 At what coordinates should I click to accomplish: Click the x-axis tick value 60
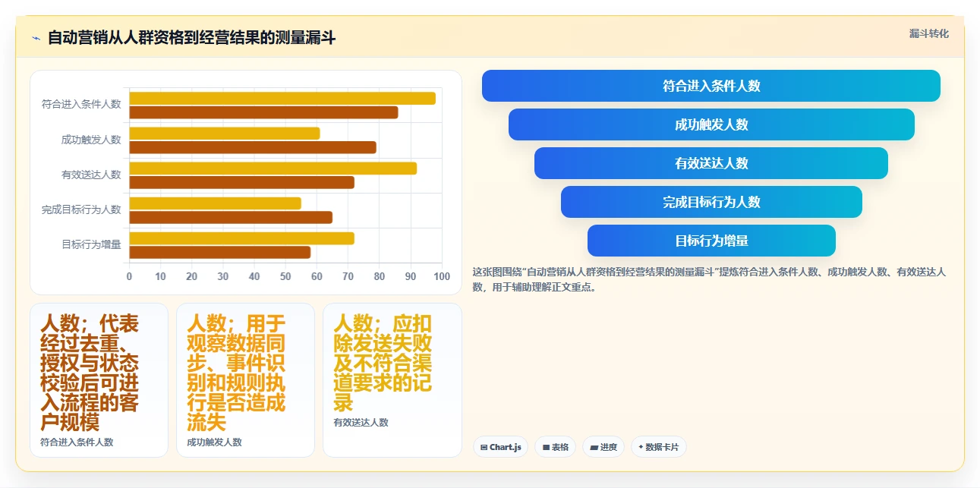(x=317, y=276)
